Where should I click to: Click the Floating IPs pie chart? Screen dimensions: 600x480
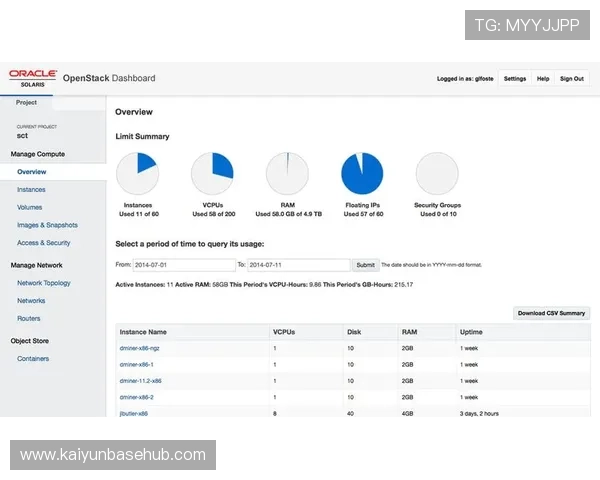362,174
